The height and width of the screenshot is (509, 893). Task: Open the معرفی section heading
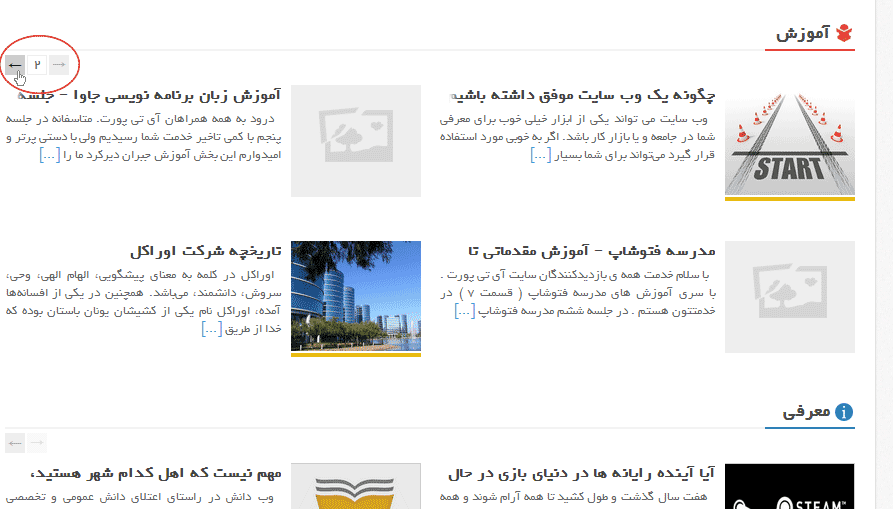coord(807,412)
